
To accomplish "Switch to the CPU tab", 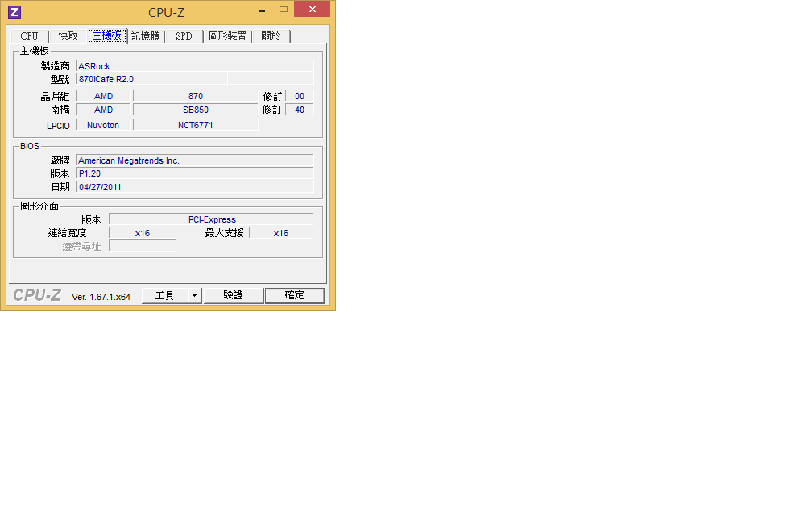I will click(x=29, y=35).
